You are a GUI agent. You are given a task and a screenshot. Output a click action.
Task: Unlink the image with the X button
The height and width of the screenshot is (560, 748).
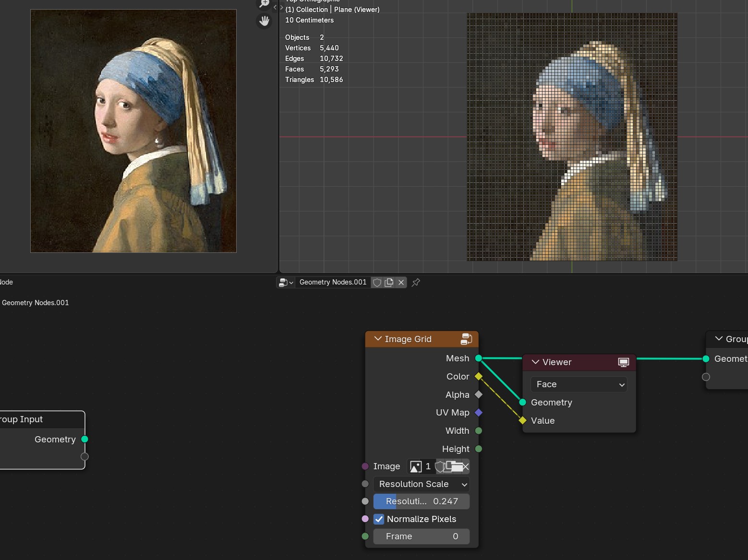[466, 466]
